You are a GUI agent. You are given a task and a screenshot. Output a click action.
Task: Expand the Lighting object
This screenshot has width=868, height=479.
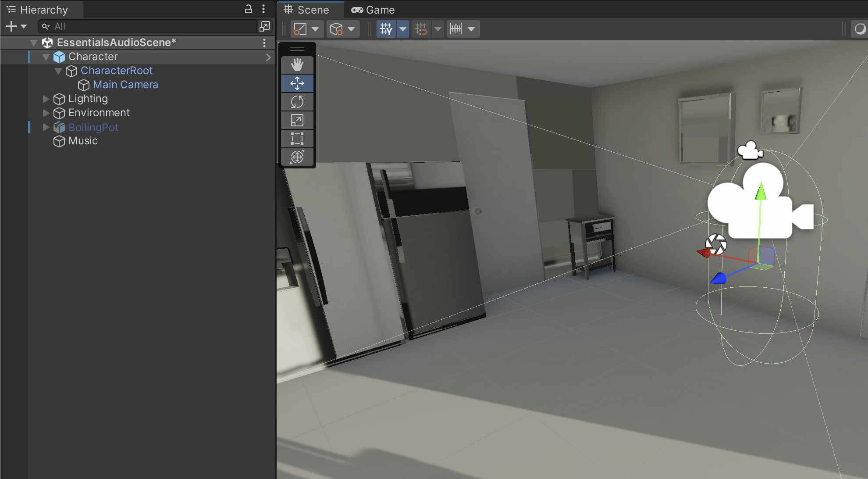46,99
